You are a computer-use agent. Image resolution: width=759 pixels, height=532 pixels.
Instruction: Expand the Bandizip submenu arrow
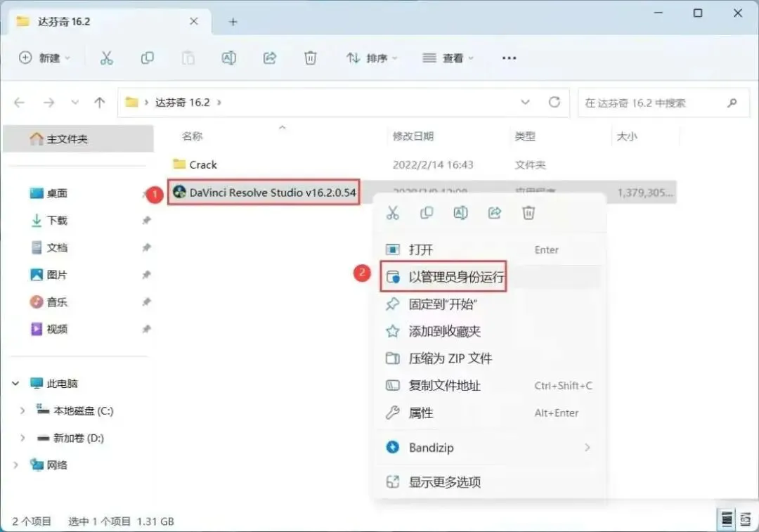(x=587, y=447)
